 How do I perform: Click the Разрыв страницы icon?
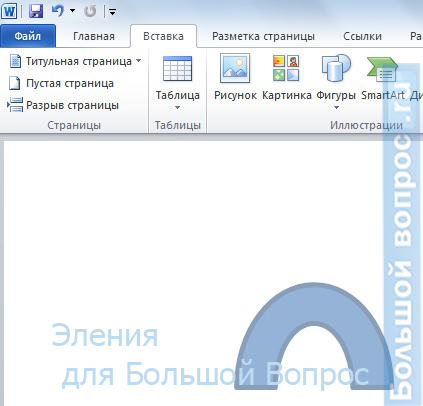(15, 105)
